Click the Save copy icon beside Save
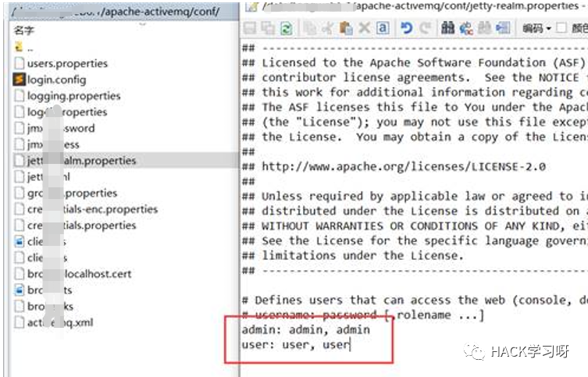The height and width of the screenshot is (377, 588). pos(268,28)
